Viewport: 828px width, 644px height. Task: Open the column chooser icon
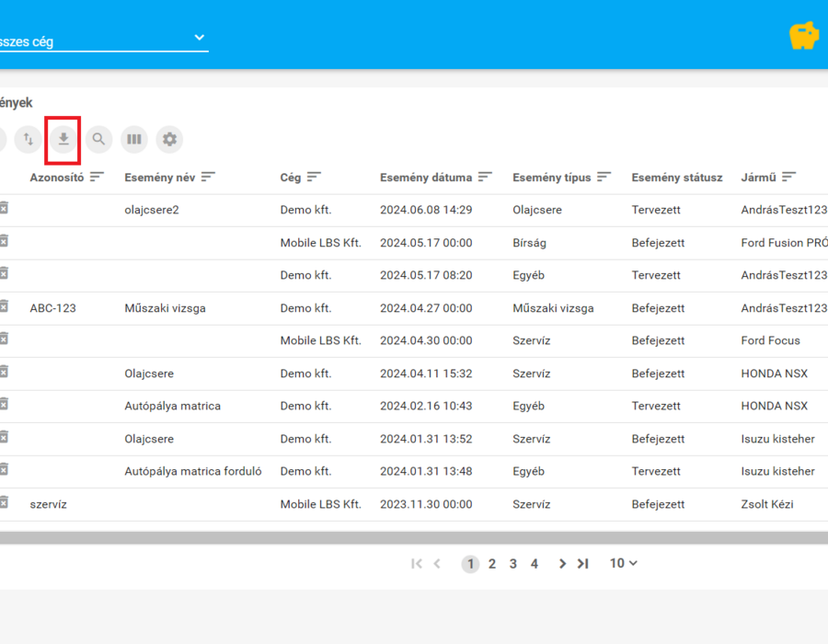[134, 139]
